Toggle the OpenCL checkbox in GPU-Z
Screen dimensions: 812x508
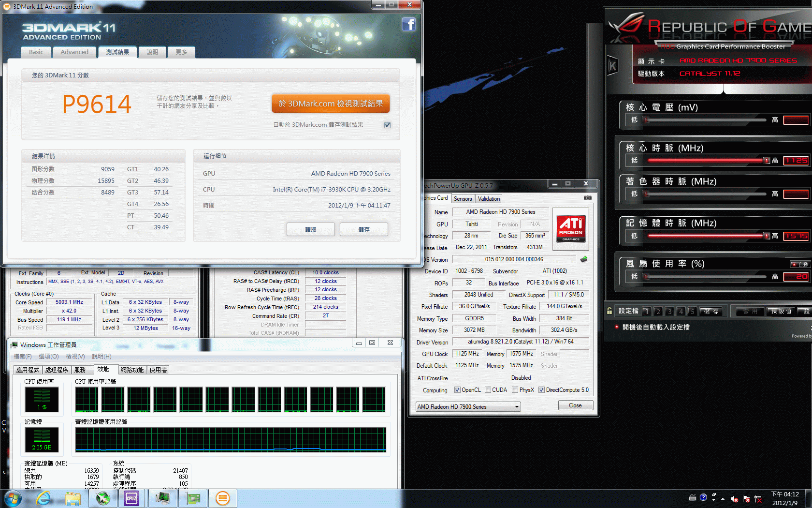coord(457,390)
